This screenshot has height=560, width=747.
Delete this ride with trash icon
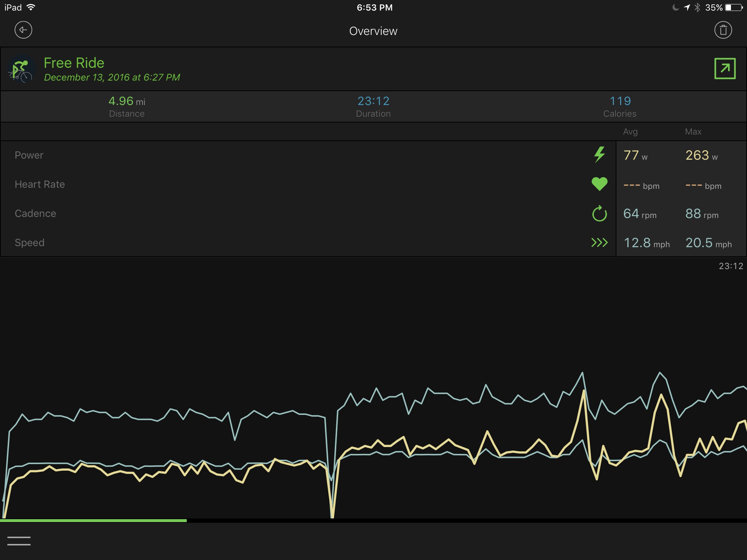click(723, 30)
